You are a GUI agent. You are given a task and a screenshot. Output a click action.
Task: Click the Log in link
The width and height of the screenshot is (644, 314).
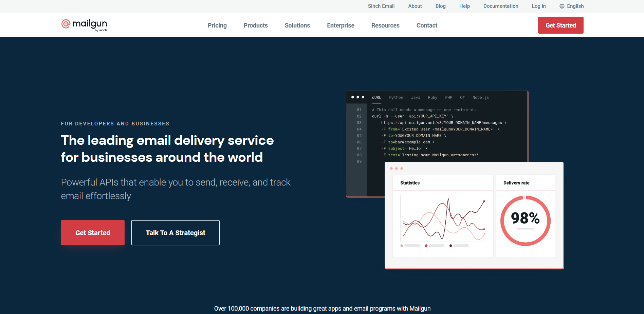point(538,6)
